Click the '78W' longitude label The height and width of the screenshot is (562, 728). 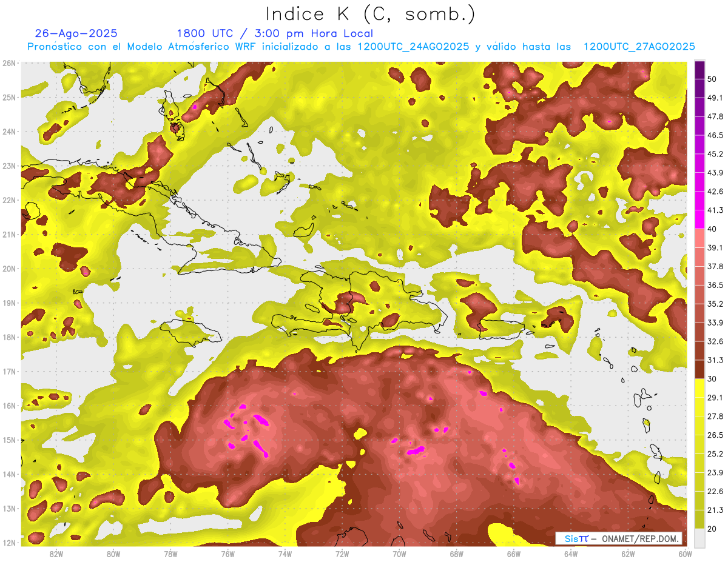(x=170, y=554)
